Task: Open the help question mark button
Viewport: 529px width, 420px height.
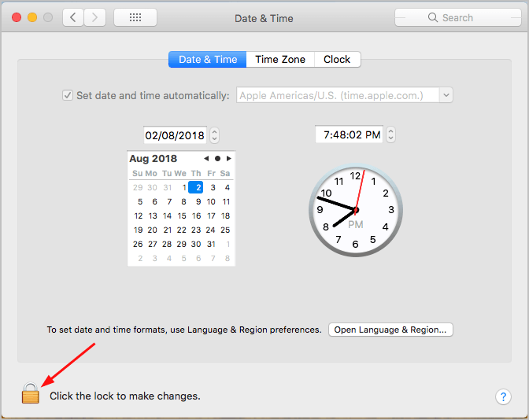Action: point(503,396)
